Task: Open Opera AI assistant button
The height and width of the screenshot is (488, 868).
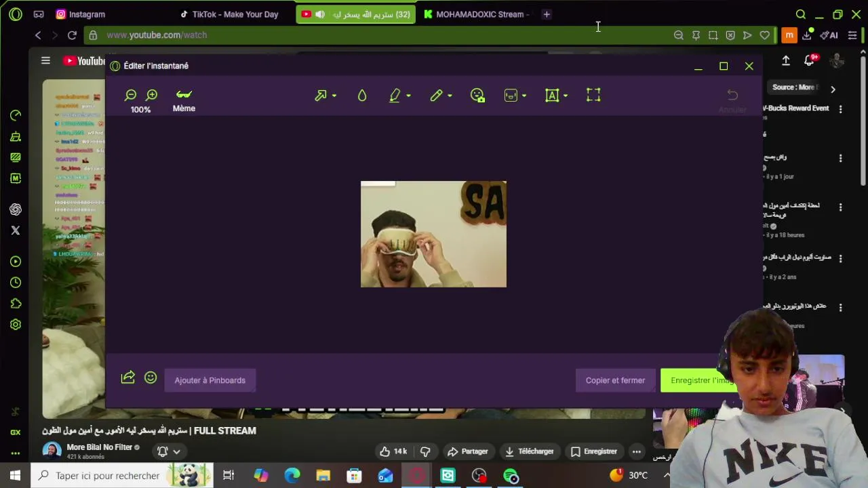Action: point(829,35)
